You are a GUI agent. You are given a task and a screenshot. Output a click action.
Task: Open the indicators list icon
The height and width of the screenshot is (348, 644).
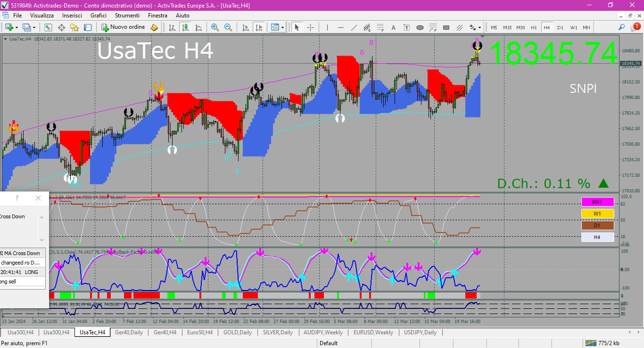click(275, 27)
